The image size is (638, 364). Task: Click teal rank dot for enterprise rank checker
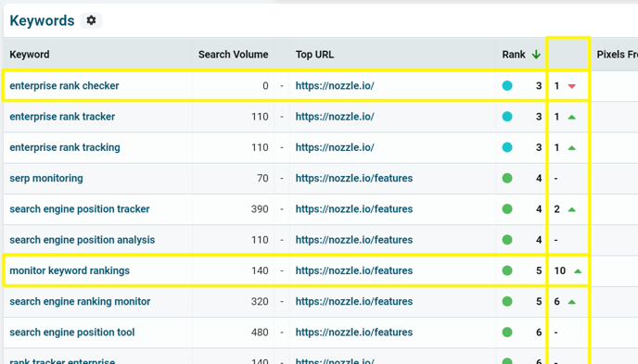tap(507, 86)
